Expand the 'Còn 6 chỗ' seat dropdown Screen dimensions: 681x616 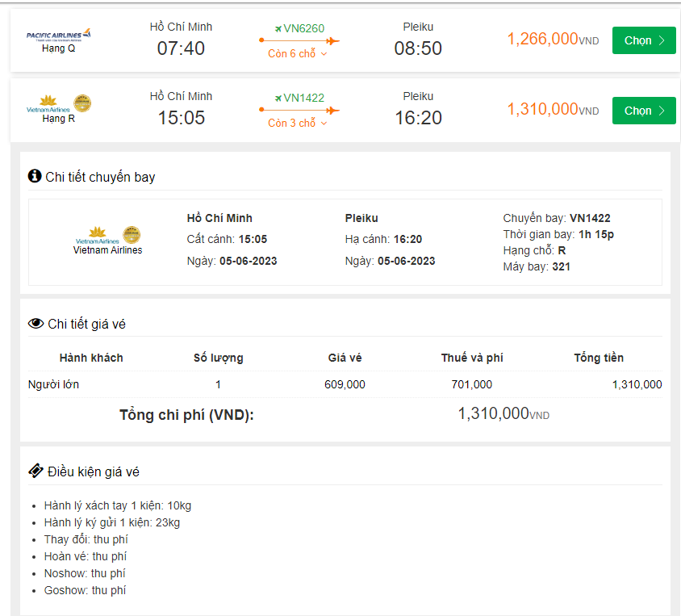click(x=298, y=54)
